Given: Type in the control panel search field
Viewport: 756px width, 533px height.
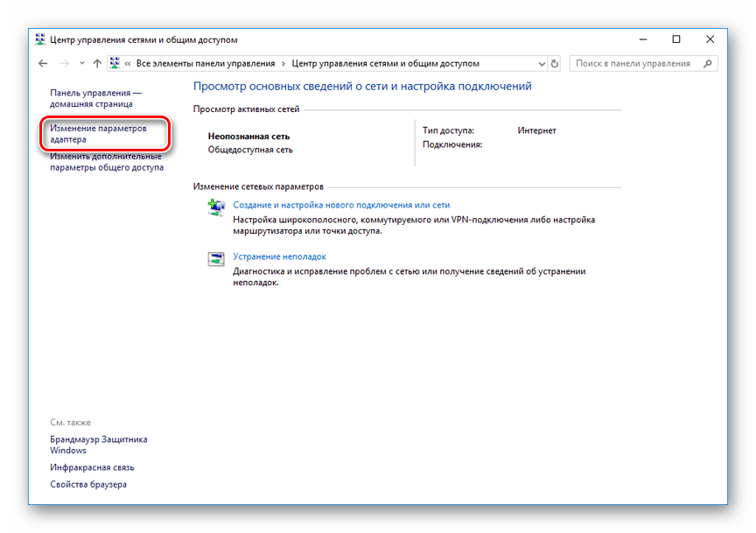Looking at the screenshot, I should pos(636,64).
